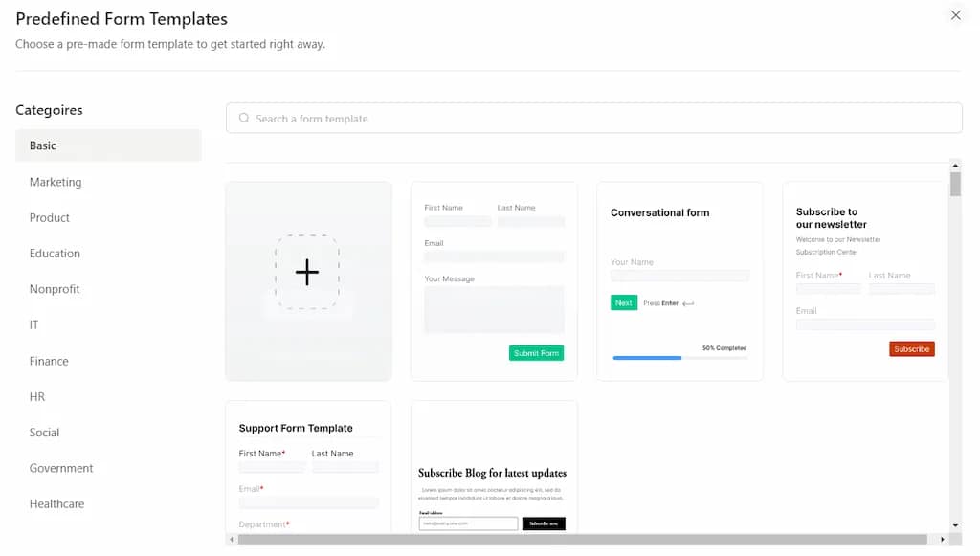Open the Marketing category
The height and width of the screenshot is (556, 980).
56,182
